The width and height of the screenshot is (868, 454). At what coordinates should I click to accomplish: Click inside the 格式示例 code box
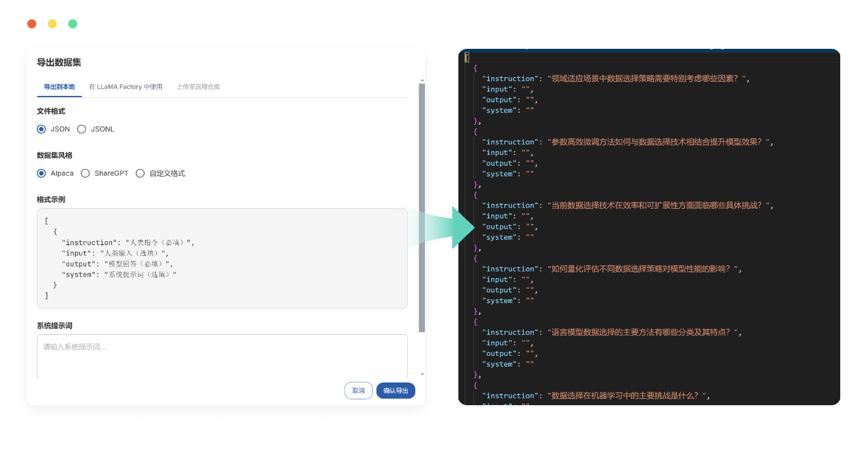click(222, 259)
